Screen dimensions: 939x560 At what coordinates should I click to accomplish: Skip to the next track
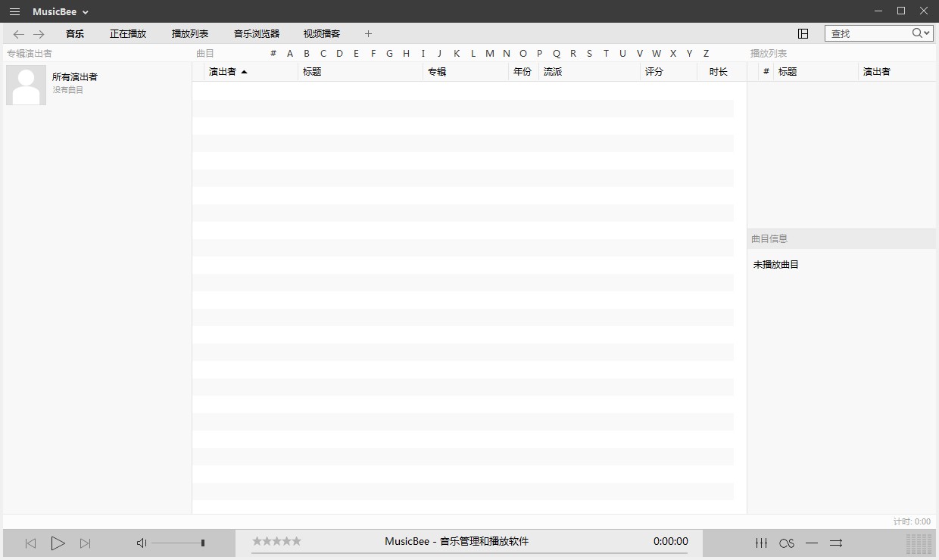click(x=85, y=543)
